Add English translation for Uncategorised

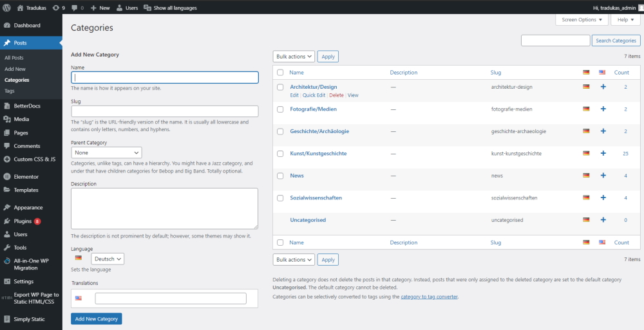pyautogui.click(x=603, y=219)
